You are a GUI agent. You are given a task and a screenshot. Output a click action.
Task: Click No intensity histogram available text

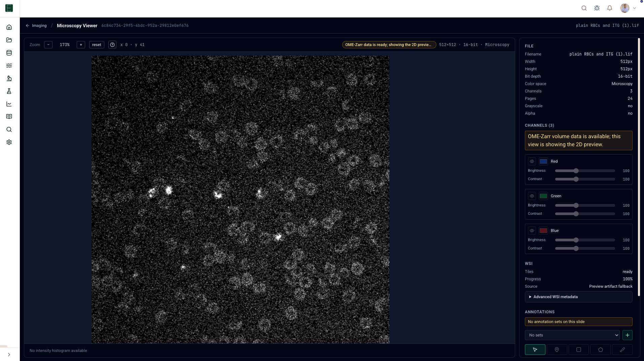point(58,351)
